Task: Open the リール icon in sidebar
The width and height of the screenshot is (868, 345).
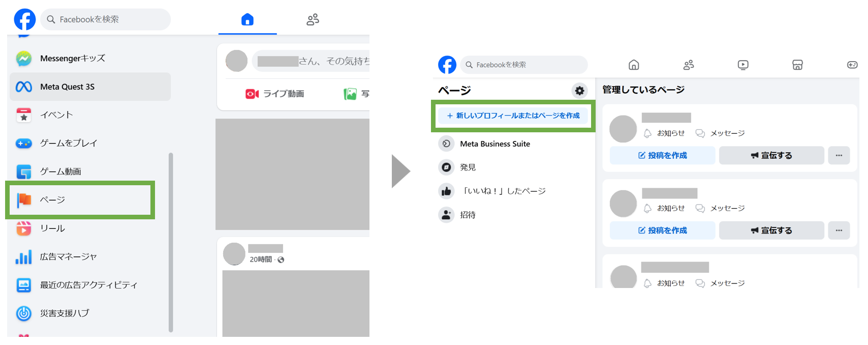Action: click(24, 228)
